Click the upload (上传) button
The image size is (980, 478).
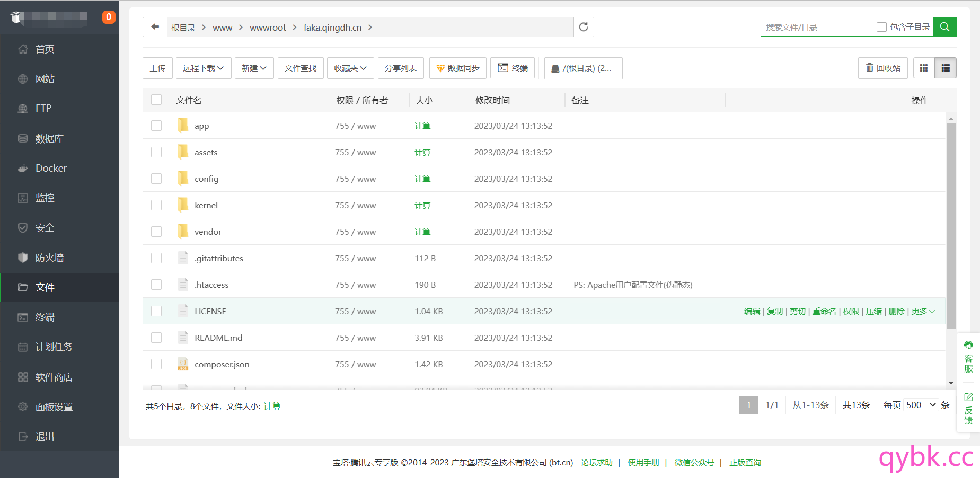(x=157, y=68)
